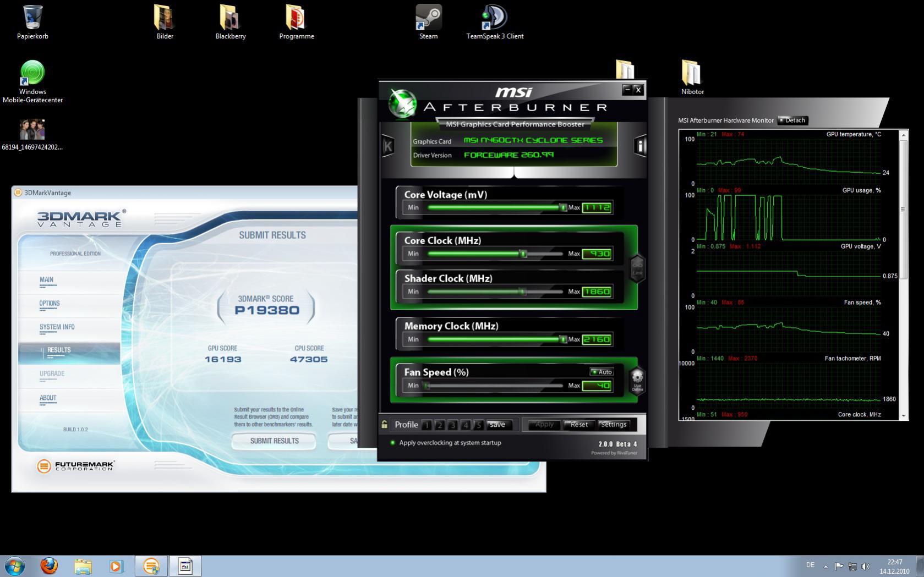Toggle the profile lock padlock icon

(x=384, y=424)
